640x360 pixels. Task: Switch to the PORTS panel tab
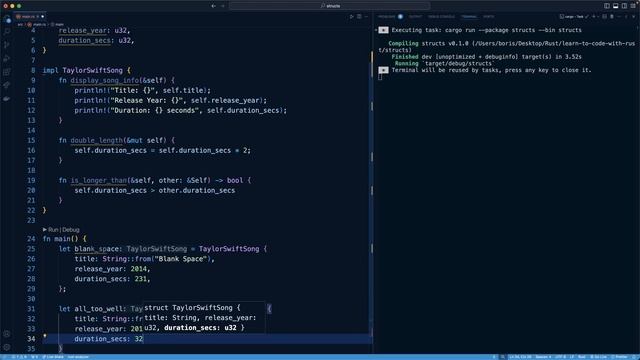[x=489, y=17]
